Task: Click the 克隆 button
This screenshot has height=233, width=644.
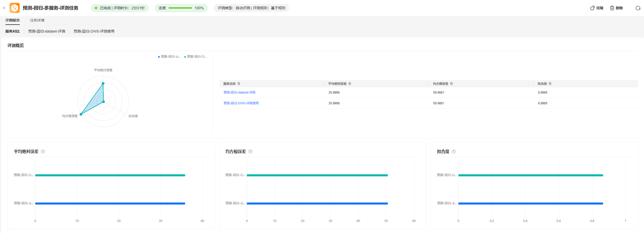Action: 597,8
